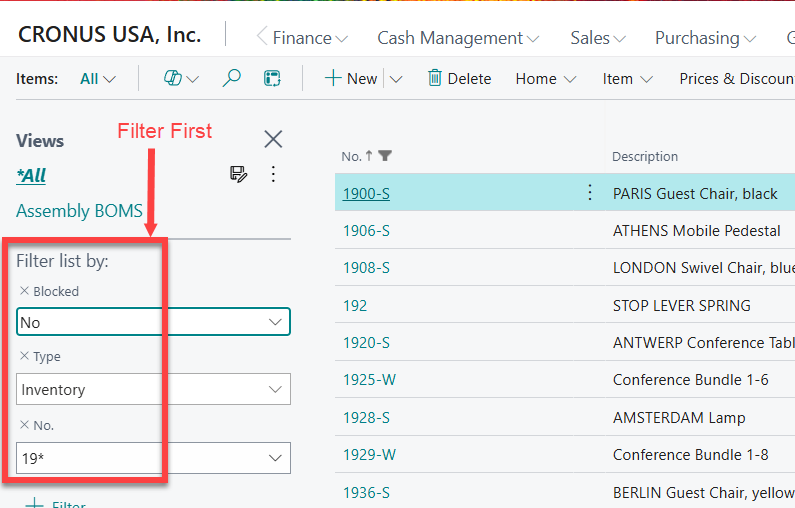795x508 pixels.
Task: Click the analysis mode toggle icon
Action: [x=272, y=79]
